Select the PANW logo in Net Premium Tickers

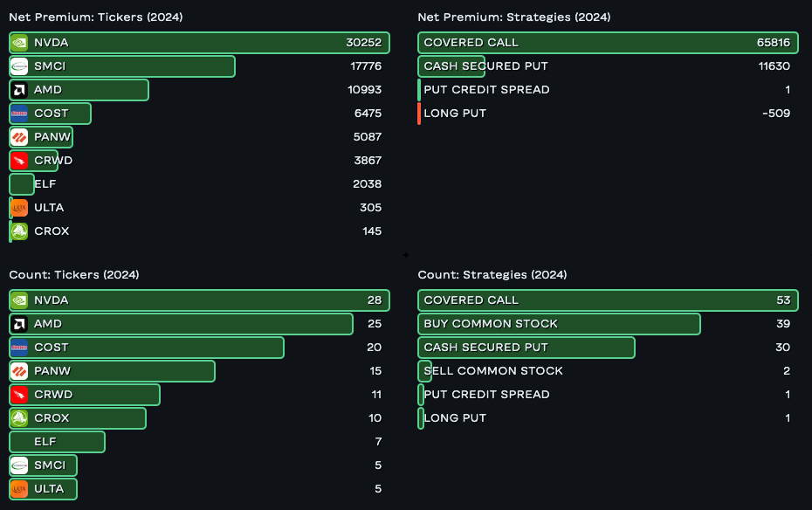click(x=19, y=137)
